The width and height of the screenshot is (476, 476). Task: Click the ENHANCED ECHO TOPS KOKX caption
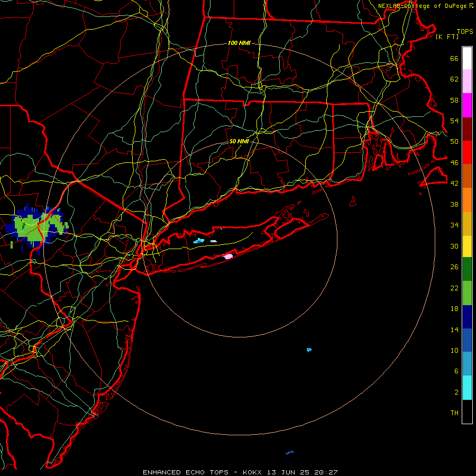point(240,472)
